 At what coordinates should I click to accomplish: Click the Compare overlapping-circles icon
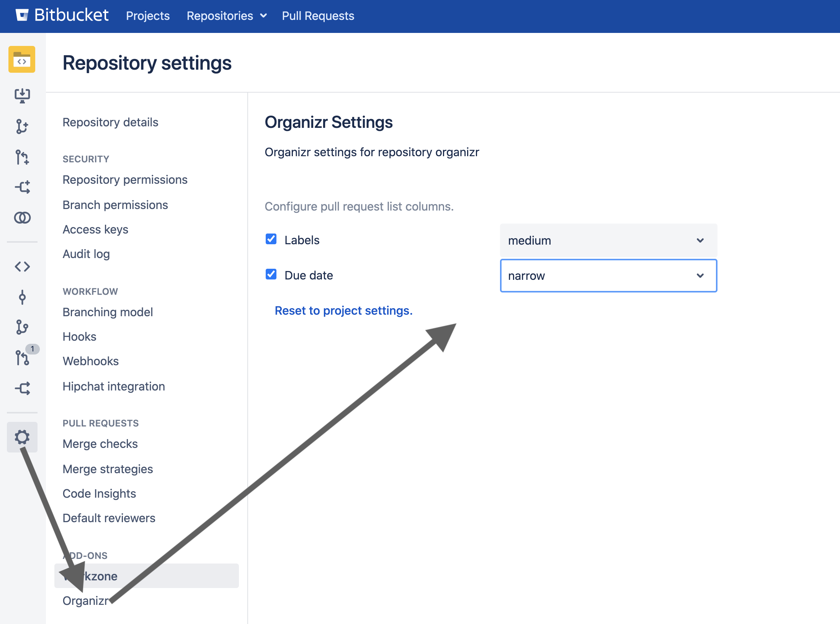pos(22,217)
